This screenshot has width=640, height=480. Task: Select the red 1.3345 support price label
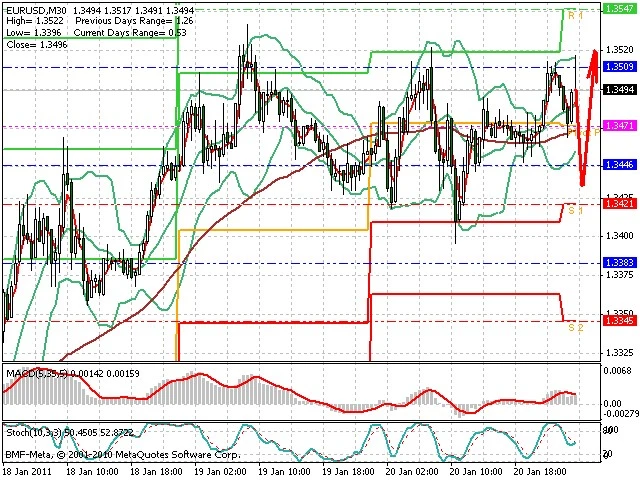click(620, 321)
